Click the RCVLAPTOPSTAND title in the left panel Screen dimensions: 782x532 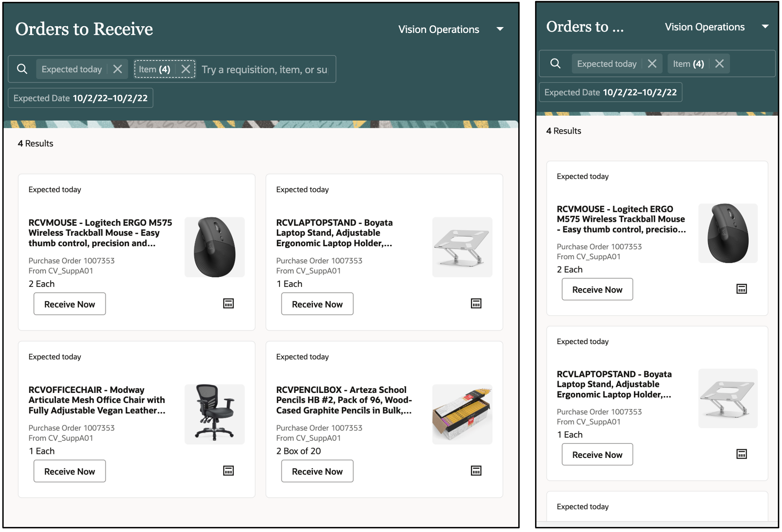tap(335, 233)
